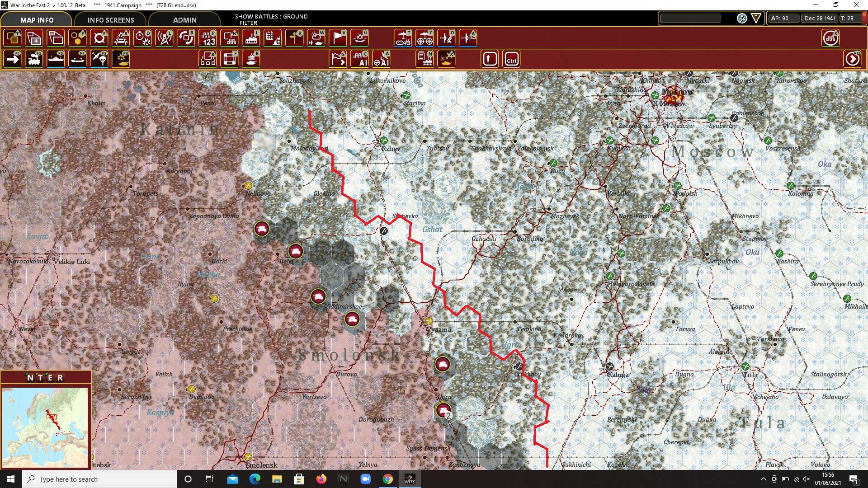Expand the preferences wrench icon
Screen dimensions: 868x488
742,18
